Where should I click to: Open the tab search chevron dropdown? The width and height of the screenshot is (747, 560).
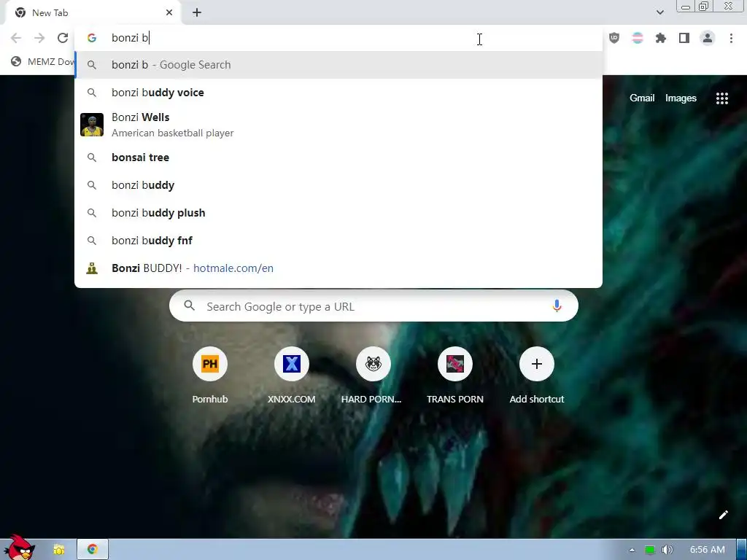coord(659,12)
